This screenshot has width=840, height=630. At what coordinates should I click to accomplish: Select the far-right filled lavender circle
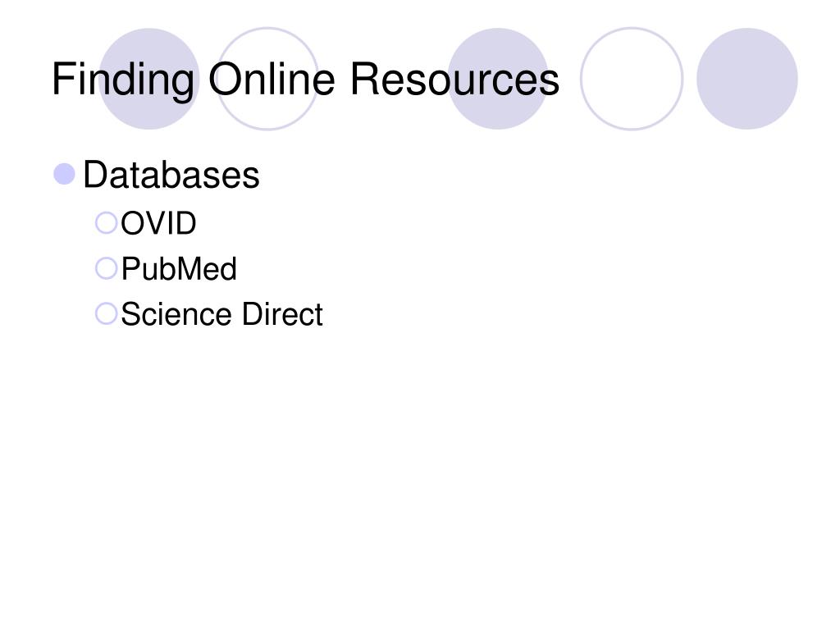[x=747, y=79]
